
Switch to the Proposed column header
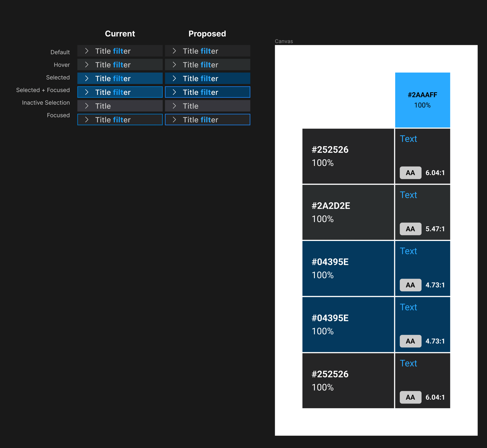(207, 33)
